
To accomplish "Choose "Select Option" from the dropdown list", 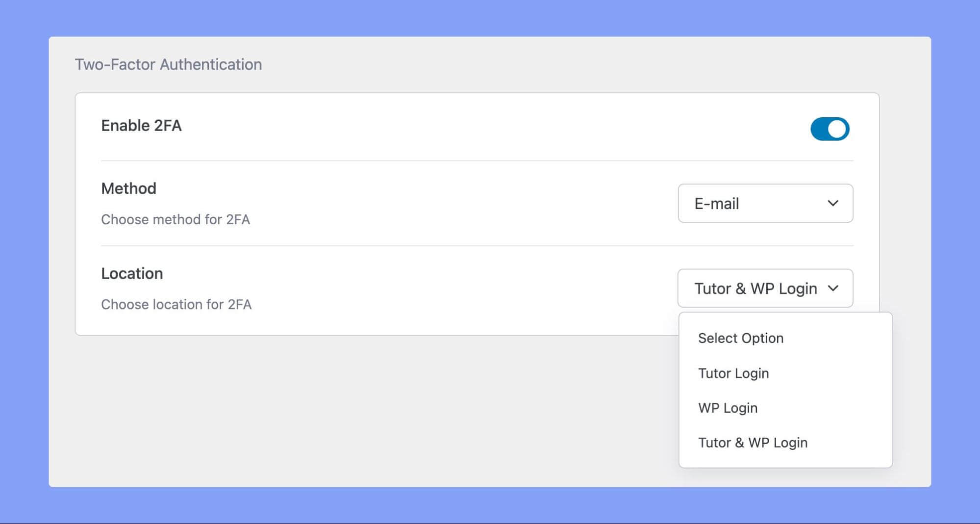I will click(740, 338).
